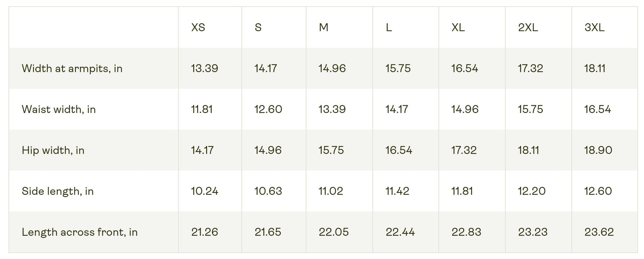
Task: Click the M size header cell
Action: 323,27
